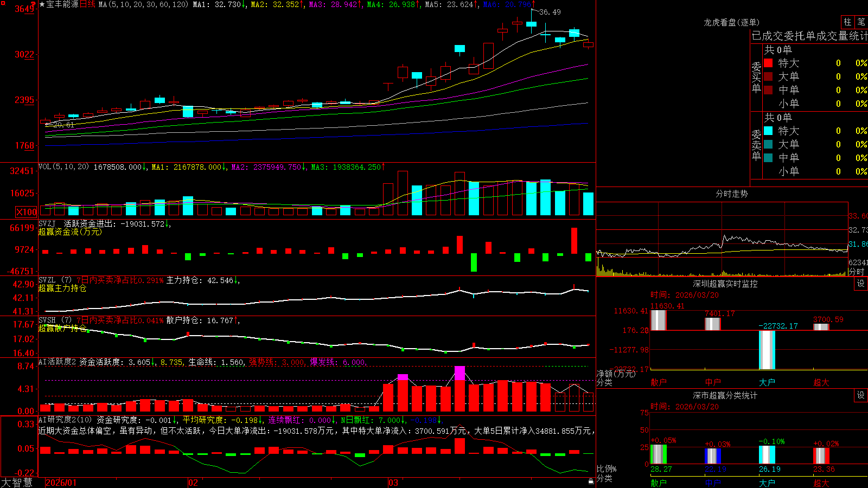Click 超赢资金流(万元) label
The width and height of the screenshot is (868, 488).
pyautogui.click(x=70, y=232)
